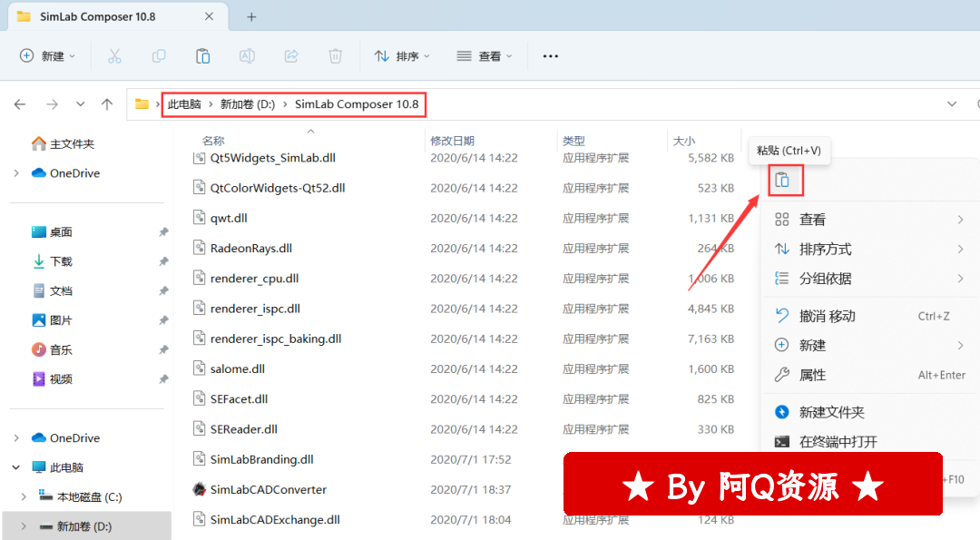This screenshot has width=980, height=540.
Task: Expand the first OneDrive tree node
Action: pos(16,173)
